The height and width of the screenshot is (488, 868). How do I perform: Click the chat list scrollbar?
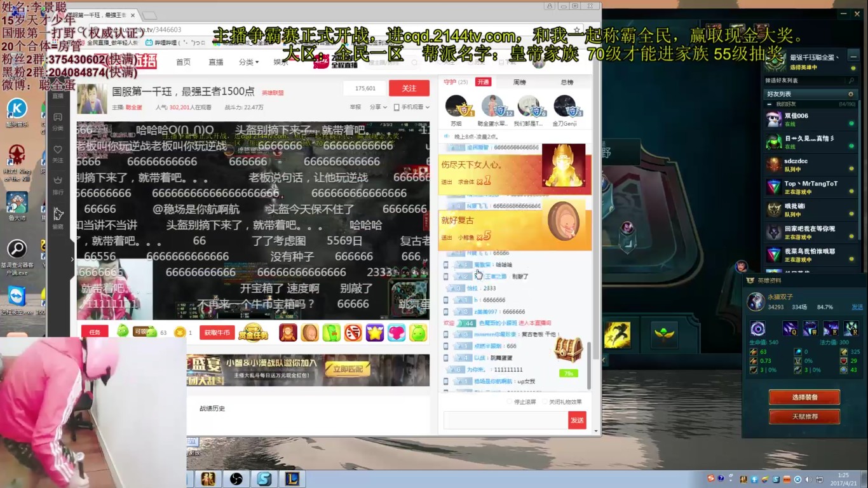click(588, 365)
